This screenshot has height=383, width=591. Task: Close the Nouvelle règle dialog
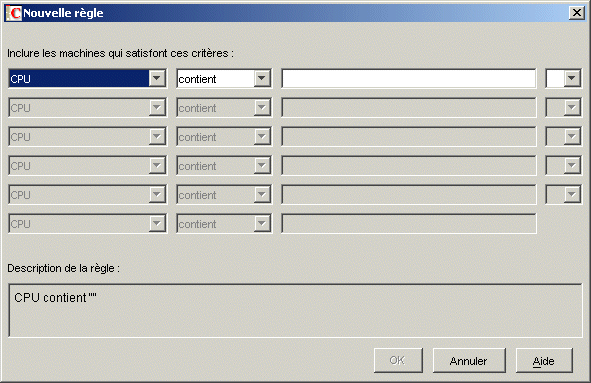tap(577, 13)
